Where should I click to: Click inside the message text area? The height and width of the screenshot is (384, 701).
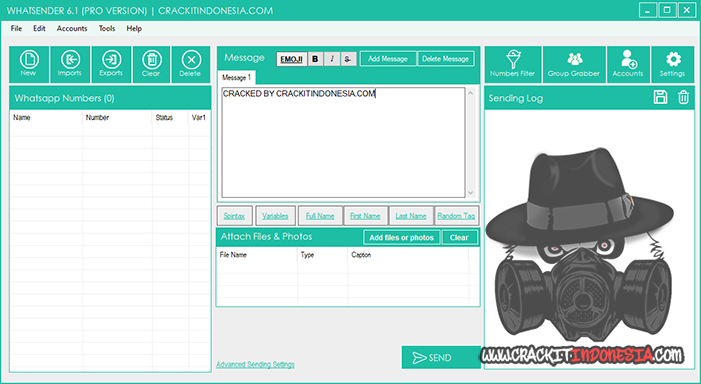pyautogui.click(x=343, y=142)
